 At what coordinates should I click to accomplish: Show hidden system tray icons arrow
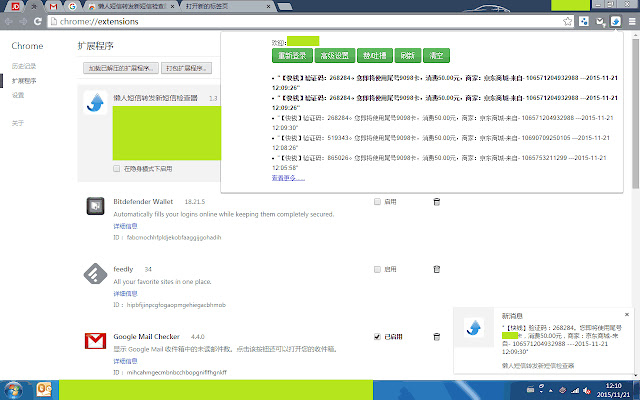pyautogui.click(x=551, y=391)
